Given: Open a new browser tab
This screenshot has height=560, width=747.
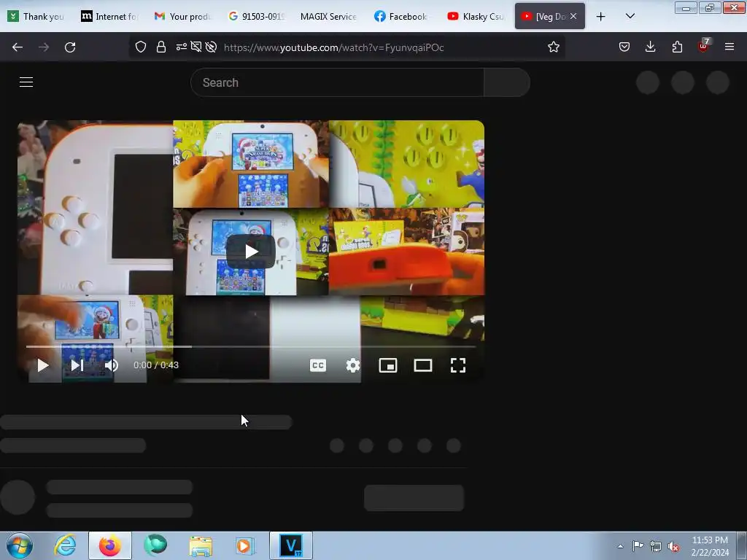Looking at the screenshot, I should click(601, 17).
